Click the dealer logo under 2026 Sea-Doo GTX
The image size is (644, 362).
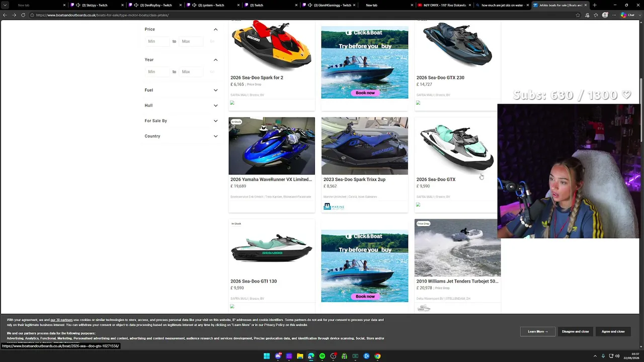pyautogui.click(x=418, y=205)
